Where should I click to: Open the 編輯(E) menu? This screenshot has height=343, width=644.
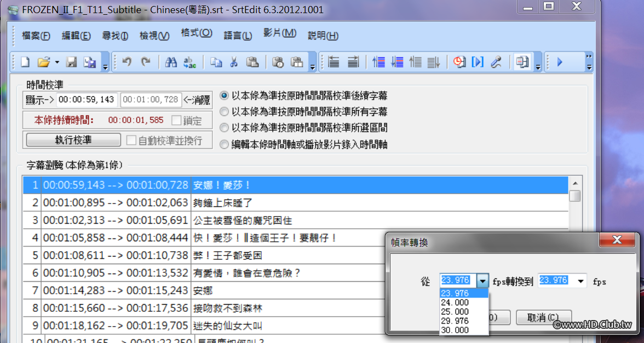click(x=76, y=36)
